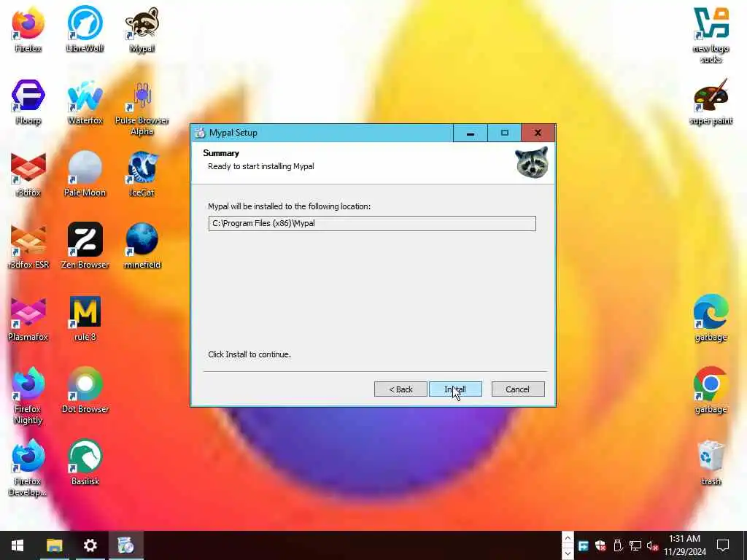Open Settings gear in the taskbar

click(90, 545)
